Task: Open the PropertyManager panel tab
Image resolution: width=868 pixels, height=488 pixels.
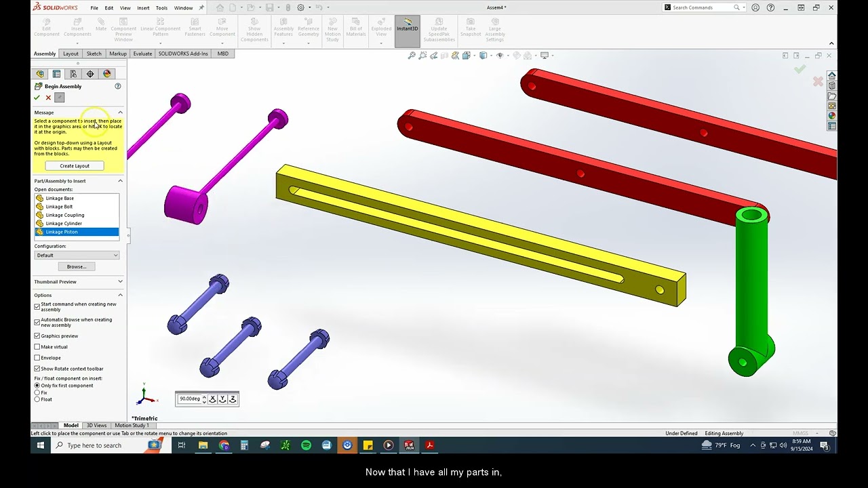Action: tap(56, 74)
